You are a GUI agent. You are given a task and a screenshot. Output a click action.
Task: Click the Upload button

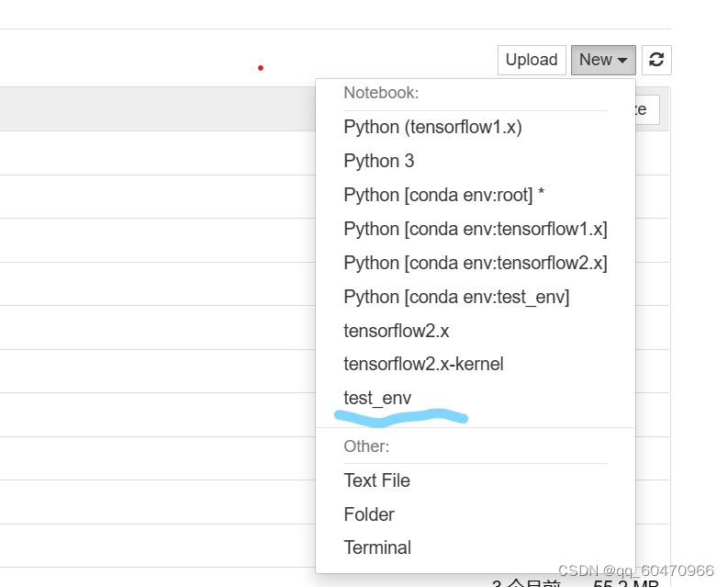(x=532, y=60)
